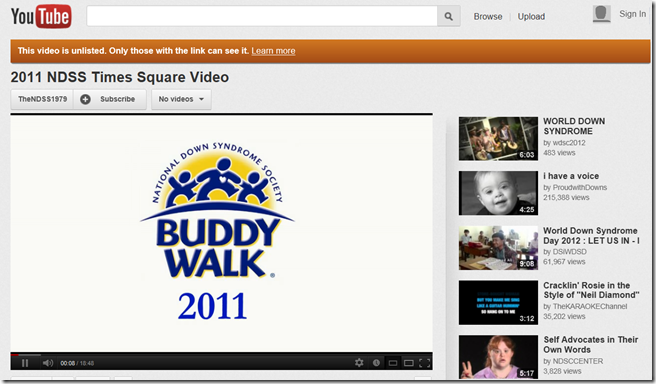Viewport: 656px width, 384px height.
Task: Click the Buddy Walk video frame
Action: 221,233
